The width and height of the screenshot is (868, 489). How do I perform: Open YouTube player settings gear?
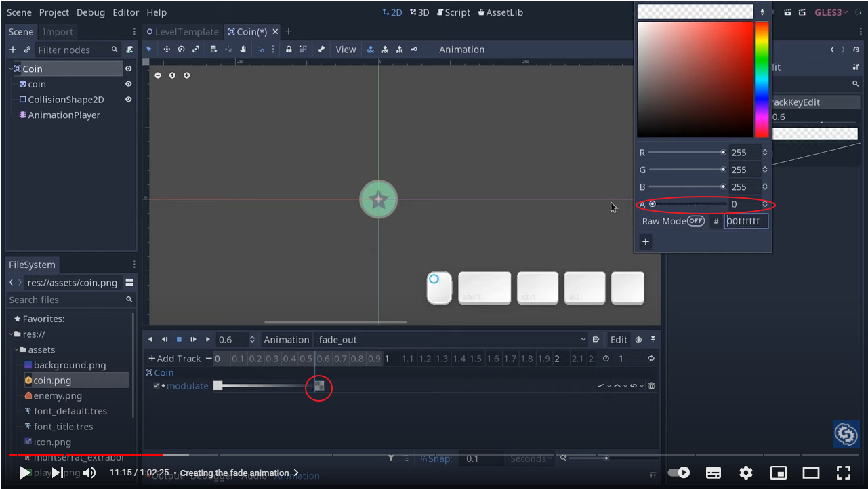point(746,473)
